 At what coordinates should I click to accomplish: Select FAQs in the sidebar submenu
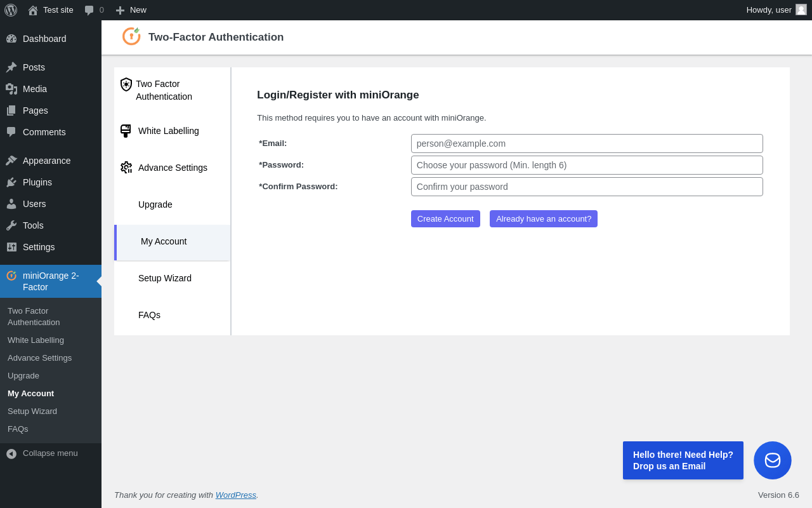click(18, 429)
